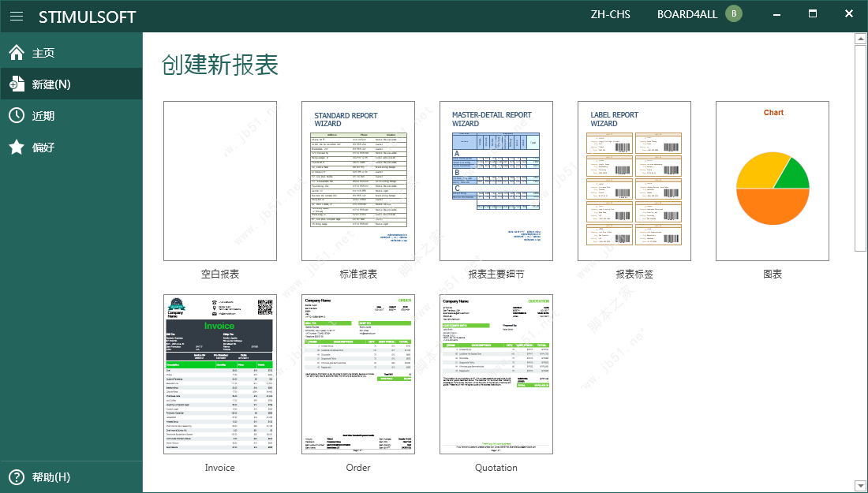Screen dimensions: 868x493
Task: Open the 标准报表 standard report wizard
Action: coord(357,181)
